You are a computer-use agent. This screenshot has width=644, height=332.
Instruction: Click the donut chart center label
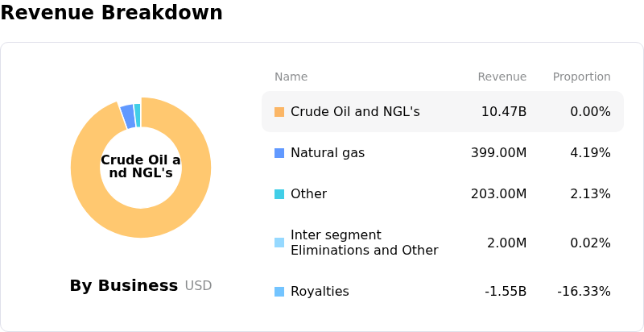pyautogui.click(x=141, y=167)
